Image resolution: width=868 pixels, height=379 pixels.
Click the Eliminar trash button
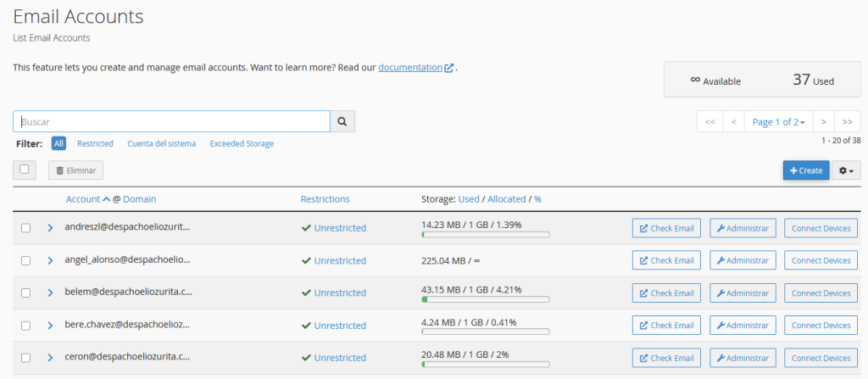75,170
